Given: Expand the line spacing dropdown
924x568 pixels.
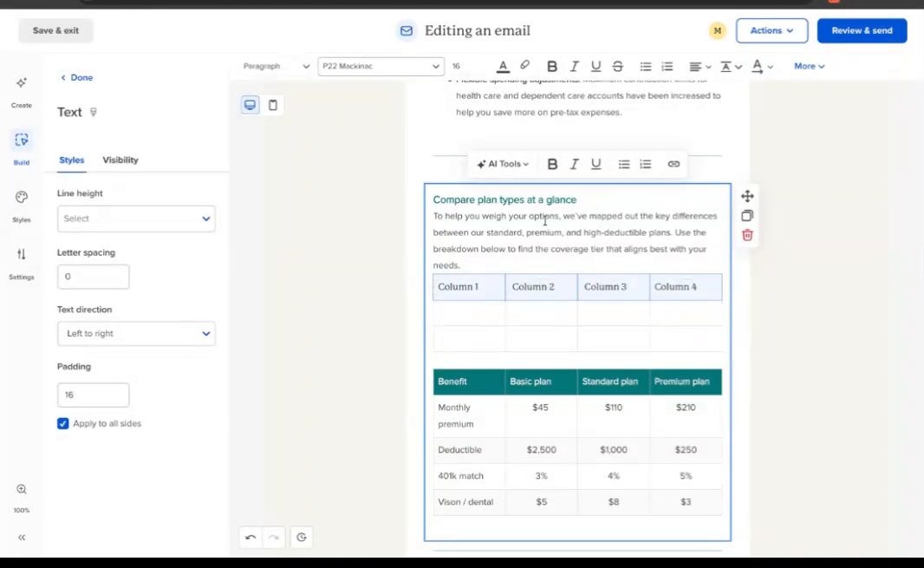Looking at the screenshot, I should pos(732,67).
